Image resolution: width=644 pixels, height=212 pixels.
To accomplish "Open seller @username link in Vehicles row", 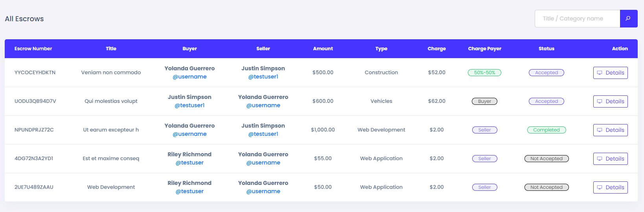I will 263,105.
